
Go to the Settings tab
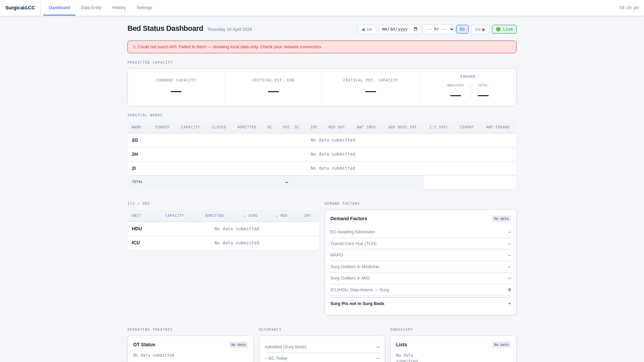coord(144,8)
